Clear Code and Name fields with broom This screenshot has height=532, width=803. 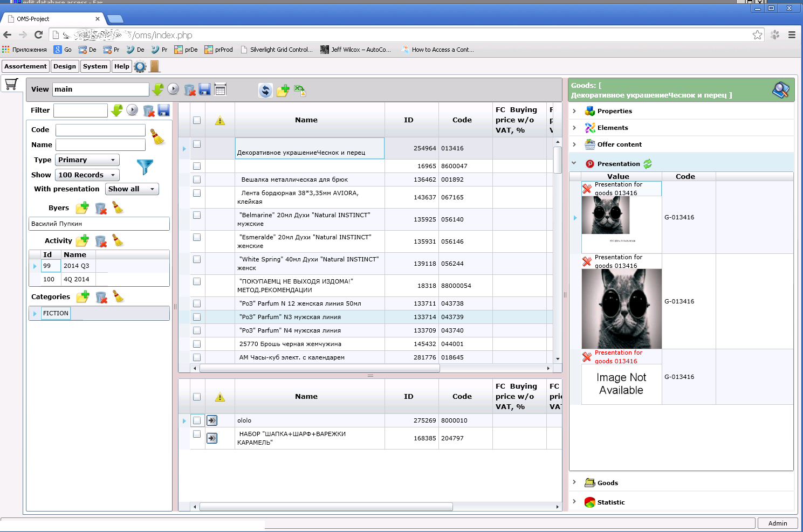coord(157,137)
